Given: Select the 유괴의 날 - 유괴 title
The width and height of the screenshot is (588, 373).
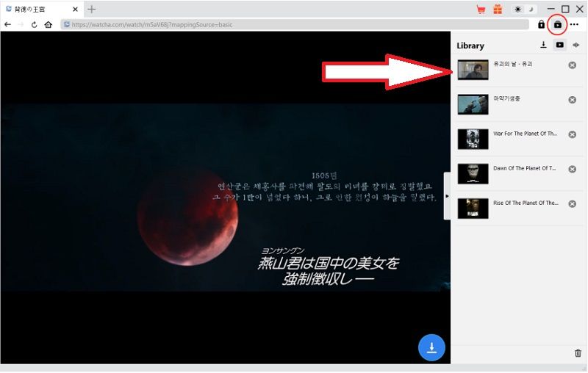Looking at the screenshot, I should pyautogui.click(x=512, y=64).
